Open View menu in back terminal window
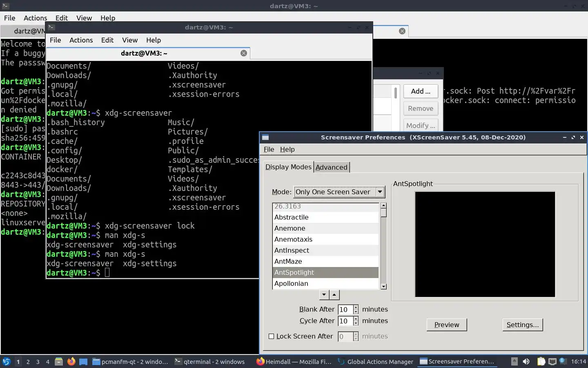588x368 pixels. tap(84, 18)
